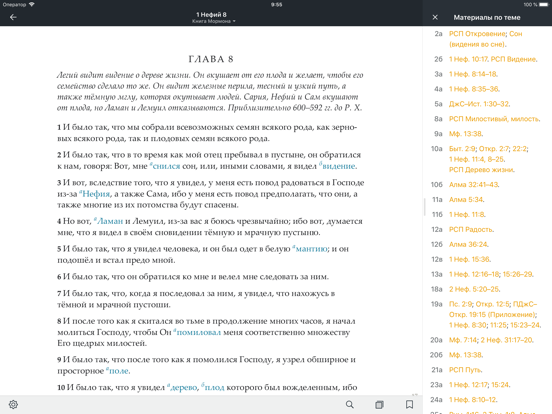Open settings gear icon in bottom bar
Image resolution: width=552 pixels, height=414 pixels.
13,404
